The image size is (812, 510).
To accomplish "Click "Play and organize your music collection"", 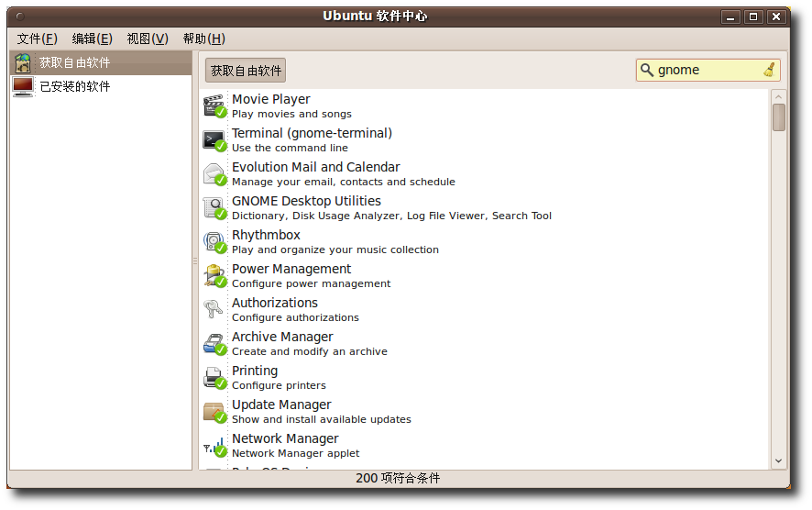I will coord(335,249).
